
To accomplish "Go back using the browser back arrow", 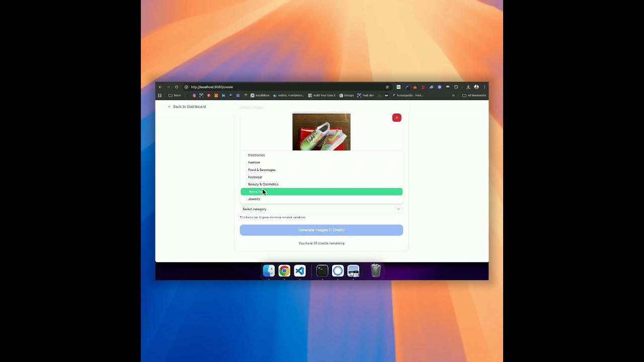I will click(160, 87).
